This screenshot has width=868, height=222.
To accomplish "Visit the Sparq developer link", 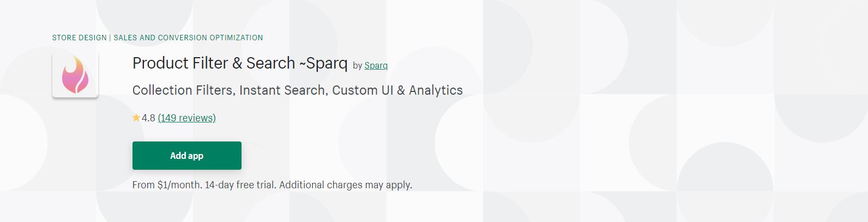I will tap(376, 65).
